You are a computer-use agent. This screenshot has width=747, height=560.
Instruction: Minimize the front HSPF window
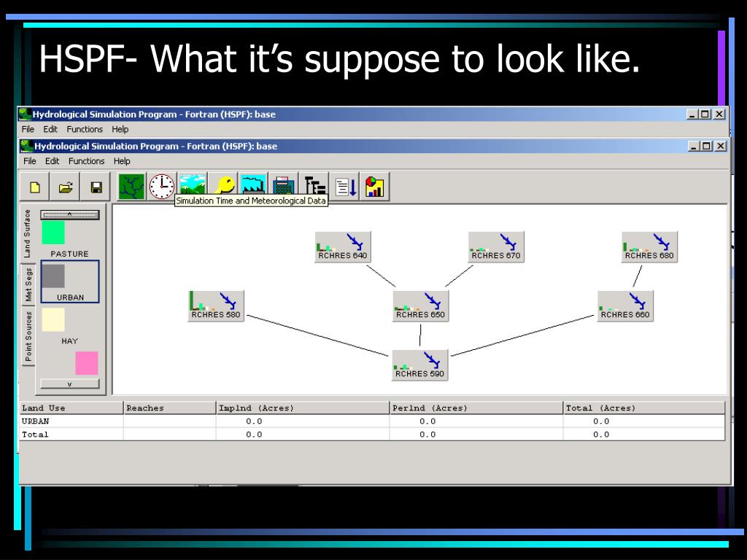(694, 146)
